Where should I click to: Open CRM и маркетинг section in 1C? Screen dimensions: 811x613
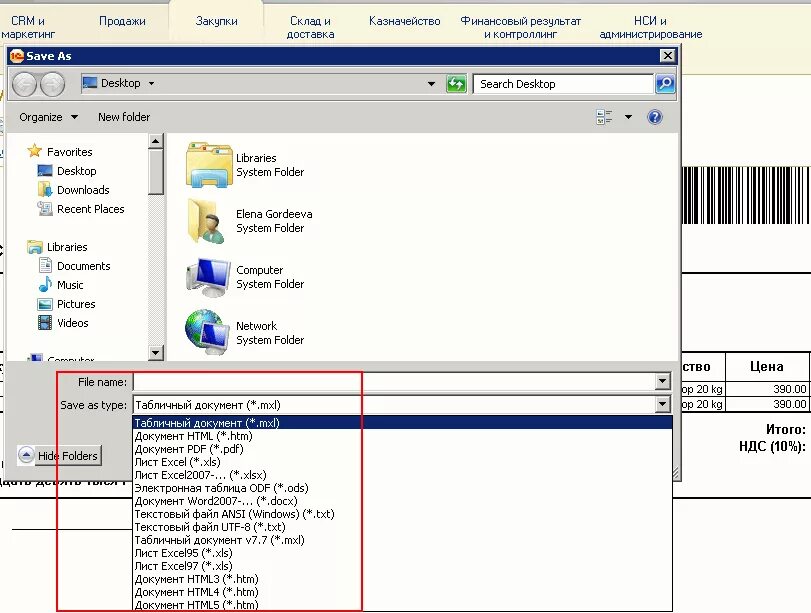point(28,27)
